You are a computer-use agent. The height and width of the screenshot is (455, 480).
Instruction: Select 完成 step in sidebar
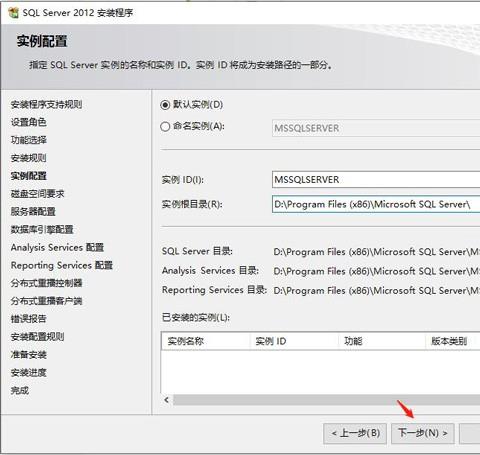[20, 390]
